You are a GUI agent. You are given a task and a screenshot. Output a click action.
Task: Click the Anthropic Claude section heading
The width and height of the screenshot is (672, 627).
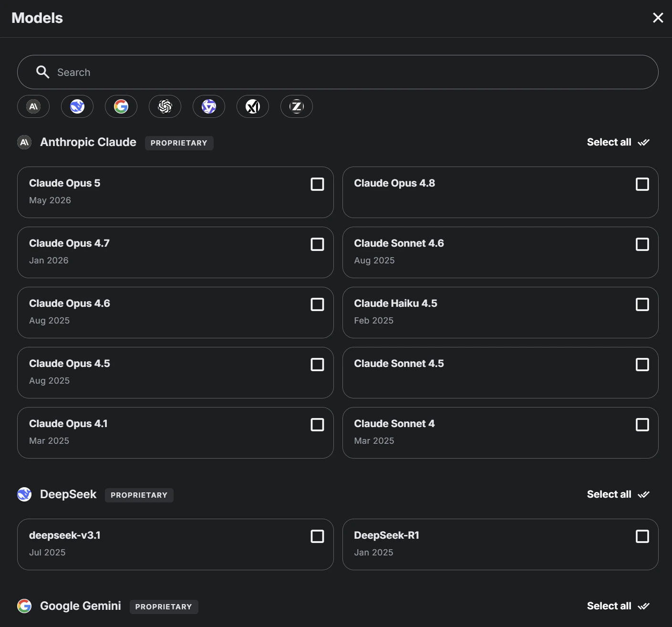88,142
